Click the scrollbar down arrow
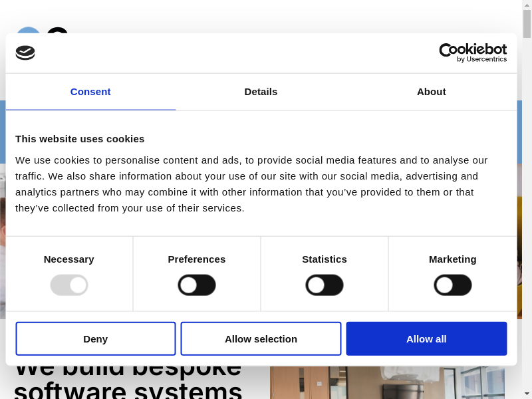 (x=527, y=394)
